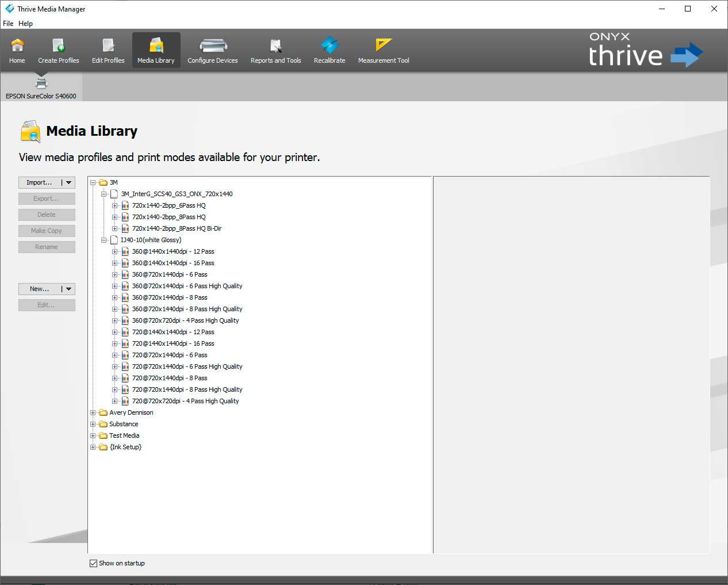Screen dimensions: 728x585
Task: Expand the Avery Dennison folder
Action: tap(93, 412)
